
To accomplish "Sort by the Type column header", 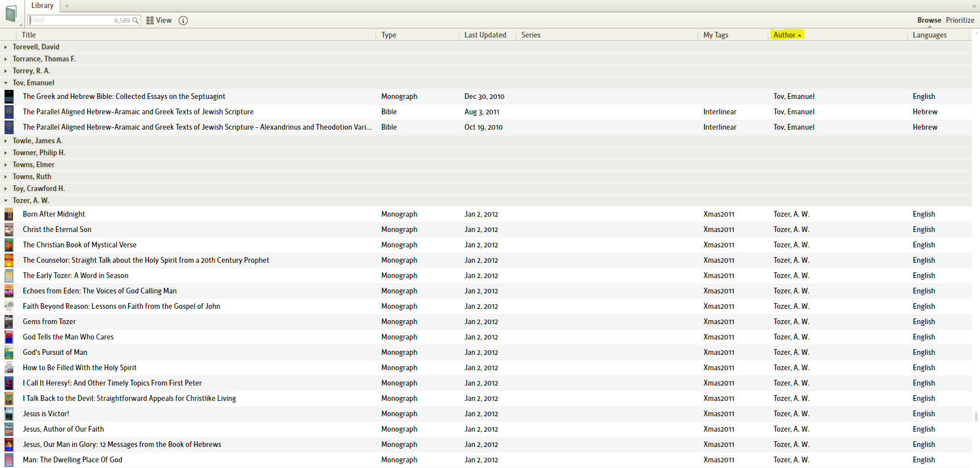I will (x=389, y=35).
